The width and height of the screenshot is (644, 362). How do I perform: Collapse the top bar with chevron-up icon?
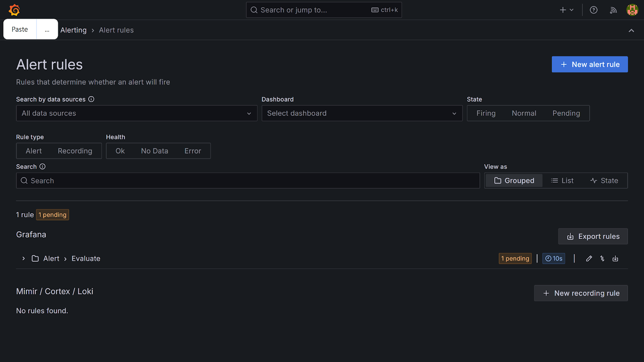pyautogui.click(x=631, y=31)
